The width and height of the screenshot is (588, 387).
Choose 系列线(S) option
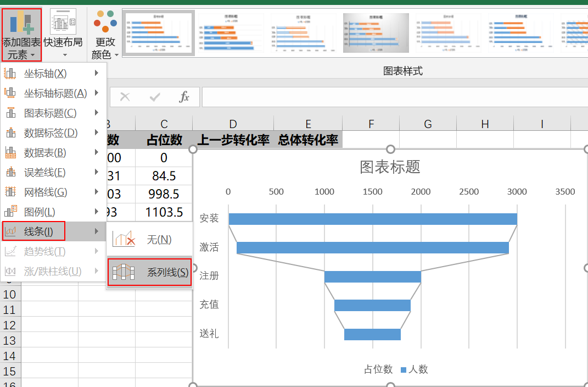150,272
